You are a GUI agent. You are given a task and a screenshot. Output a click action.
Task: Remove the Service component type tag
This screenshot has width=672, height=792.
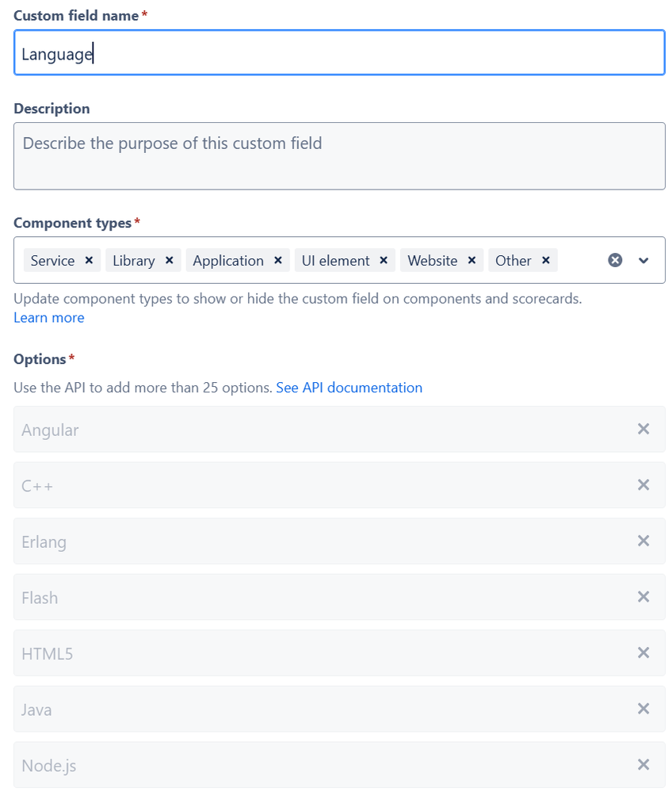[x=88, y=260]
